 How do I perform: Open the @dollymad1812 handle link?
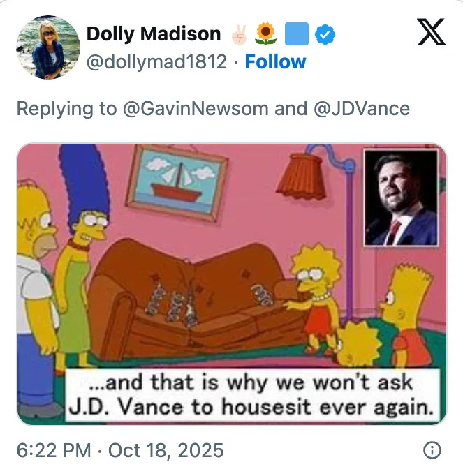pos(156,62)
